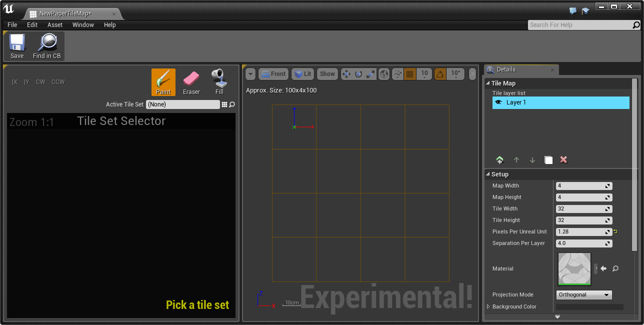Toggle visibility eye of Layer 1
This screenshot has width=644, height=325.
point(498,102)
